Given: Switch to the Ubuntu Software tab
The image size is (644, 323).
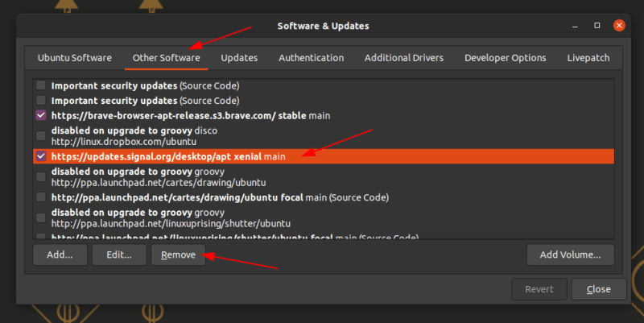Looking at the screenshot, I should pyautogui.click(x=75, y=58).
